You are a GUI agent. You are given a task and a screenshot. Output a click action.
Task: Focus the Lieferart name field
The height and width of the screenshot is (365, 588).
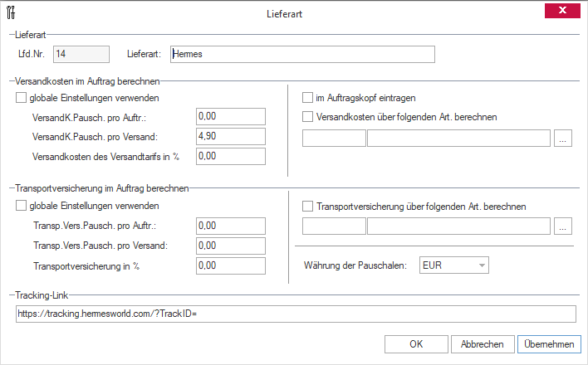point(302,55)
